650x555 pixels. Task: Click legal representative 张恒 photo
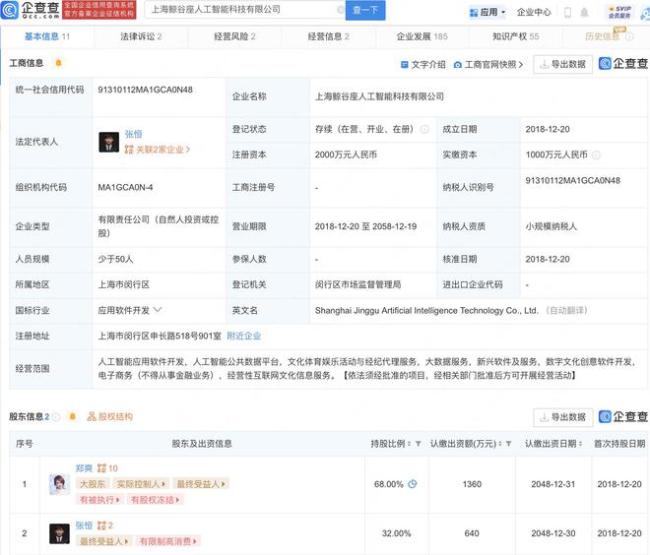click(109, 142)
